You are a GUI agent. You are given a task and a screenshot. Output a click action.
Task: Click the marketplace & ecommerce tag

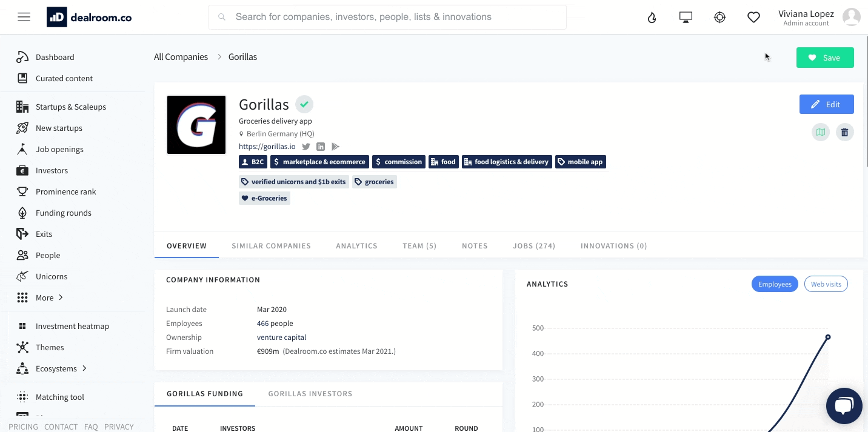319,162
